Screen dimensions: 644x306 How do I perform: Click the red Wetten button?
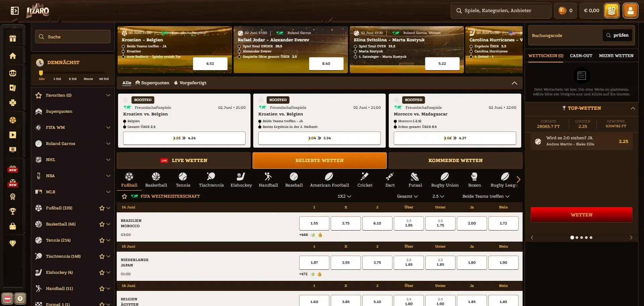581,215
